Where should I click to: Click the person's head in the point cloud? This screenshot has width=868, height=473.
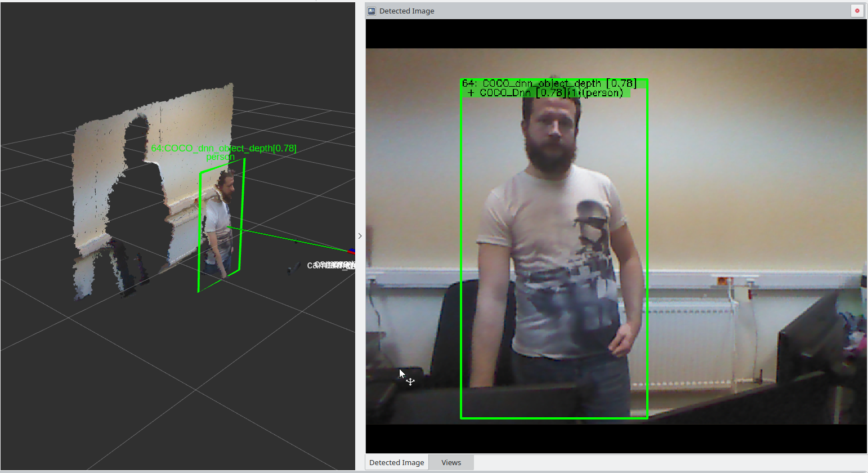[x=226, y=185]
